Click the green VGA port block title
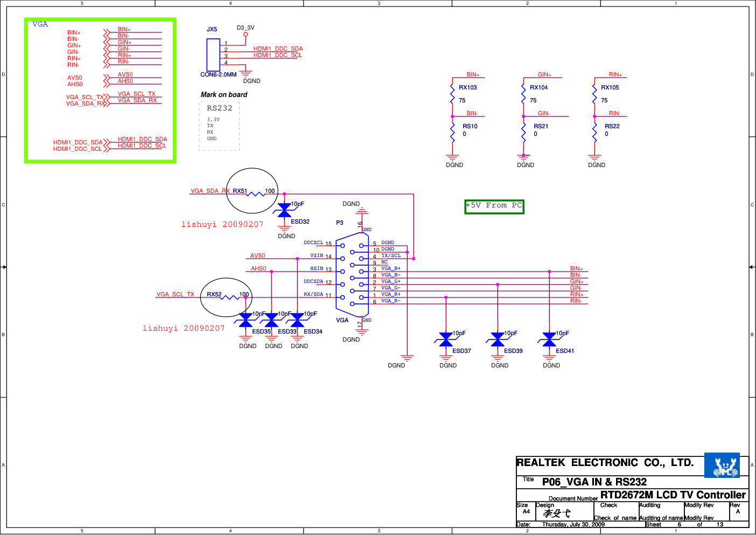The width and height of the screenshot is (756, 535). point(40,24)
